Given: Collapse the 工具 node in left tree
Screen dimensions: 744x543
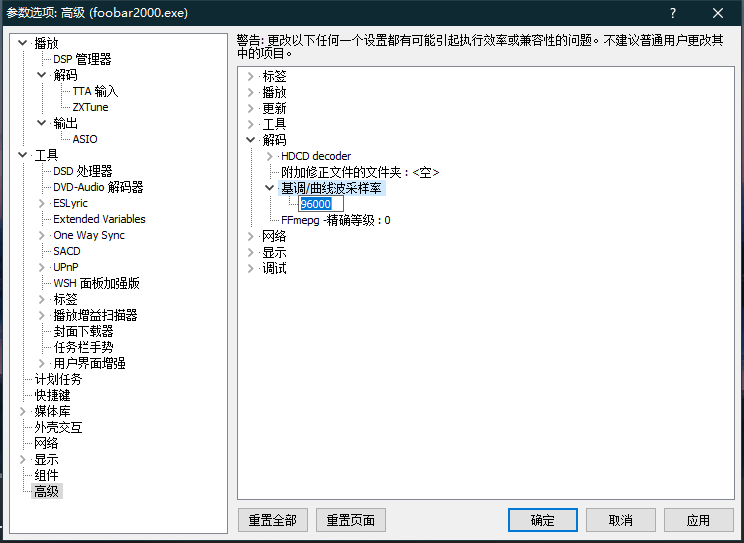Looking at the screenshot, I should coord(22,155).
